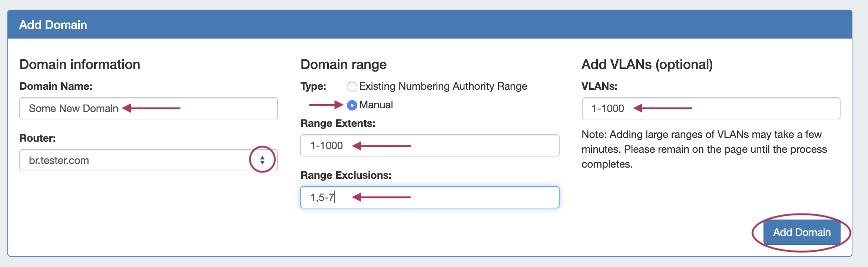This screenshot has width=868, height=267.
Task: Click the "Domain information" heading
Action: [x=80, y=65]
